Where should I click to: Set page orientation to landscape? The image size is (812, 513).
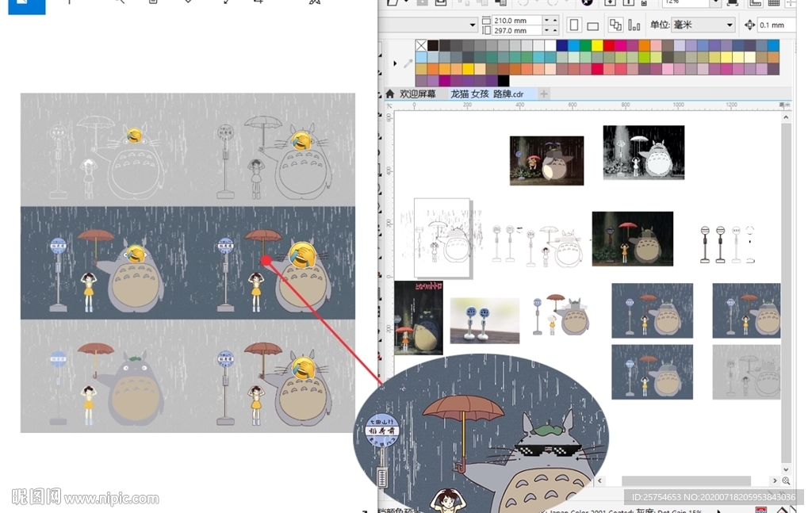593,25
